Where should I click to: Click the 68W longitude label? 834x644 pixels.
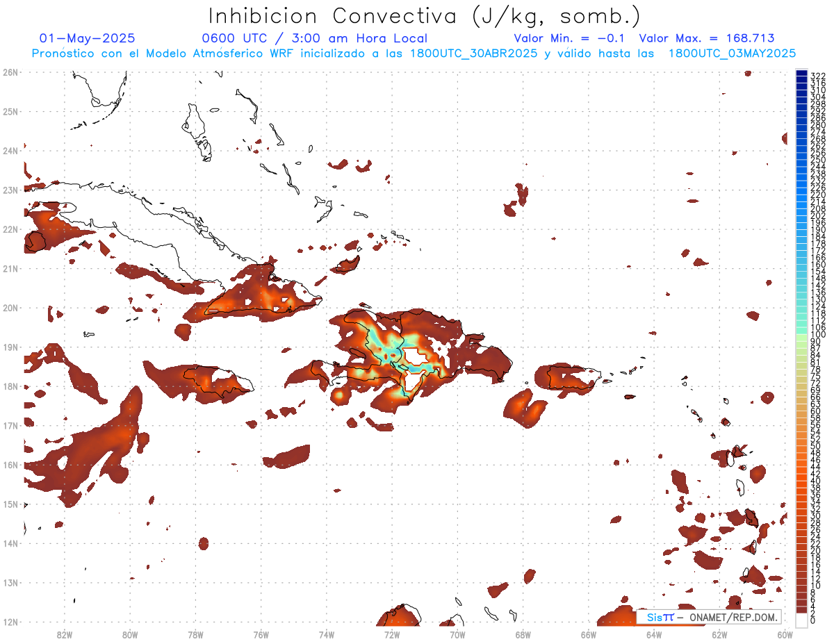(x=523, y=634)
